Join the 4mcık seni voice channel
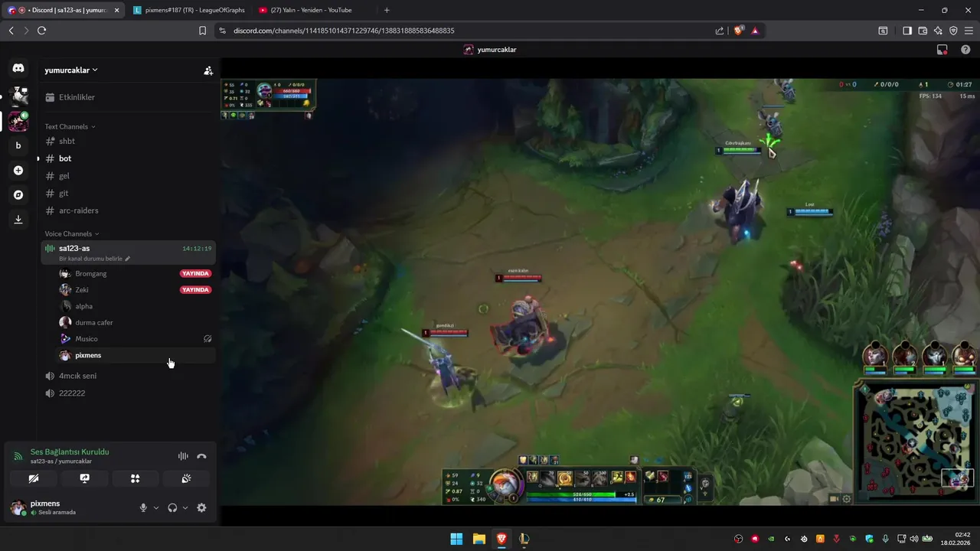The image size is (980, 551). tap(128, 376)
